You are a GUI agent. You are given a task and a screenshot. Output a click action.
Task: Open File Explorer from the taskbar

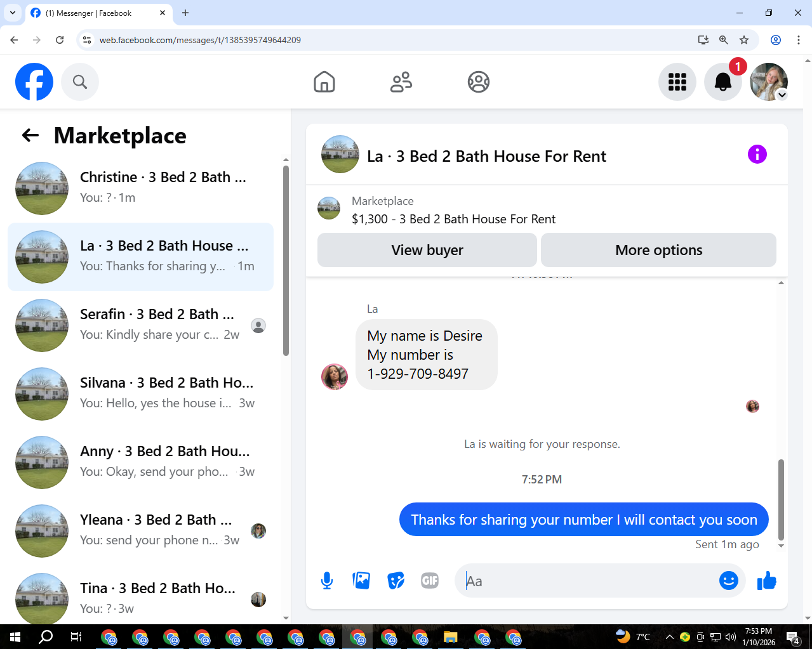451,637
